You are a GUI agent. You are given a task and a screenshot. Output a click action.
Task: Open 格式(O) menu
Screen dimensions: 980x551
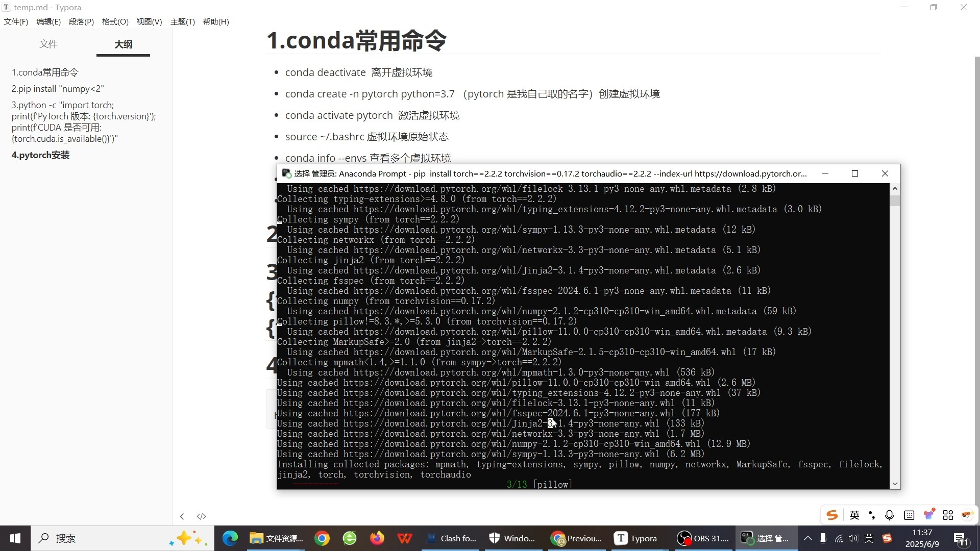pos(115,22)
